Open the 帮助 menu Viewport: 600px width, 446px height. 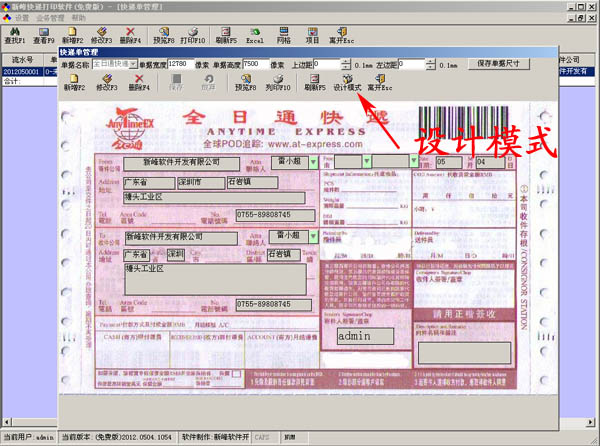click(x=78, y=18)
